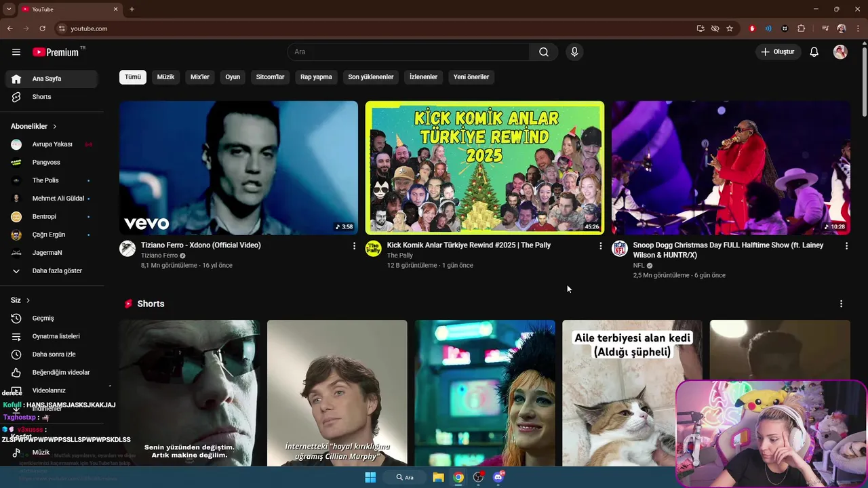Open Müzik in the sidebar

point(52,452)
